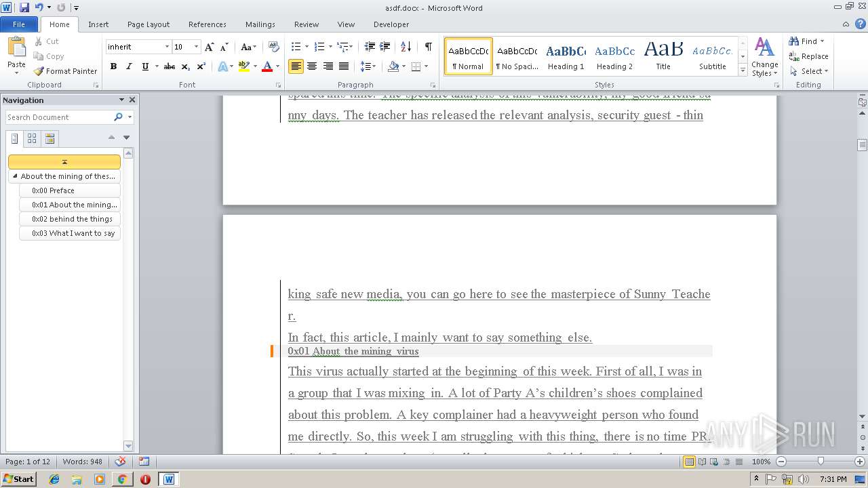Switch to the Mailings tab
The height and width of the screenshot is (488, 868).
260,24
